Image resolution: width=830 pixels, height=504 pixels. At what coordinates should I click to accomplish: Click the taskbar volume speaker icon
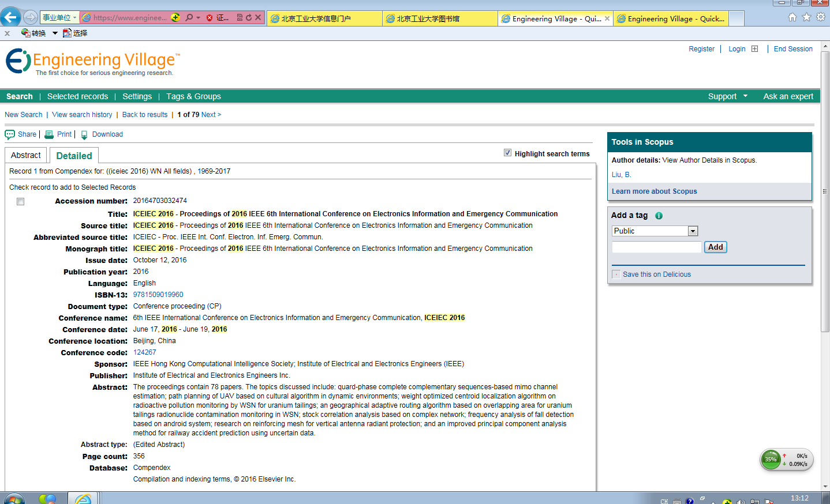[x=741, y=502]
